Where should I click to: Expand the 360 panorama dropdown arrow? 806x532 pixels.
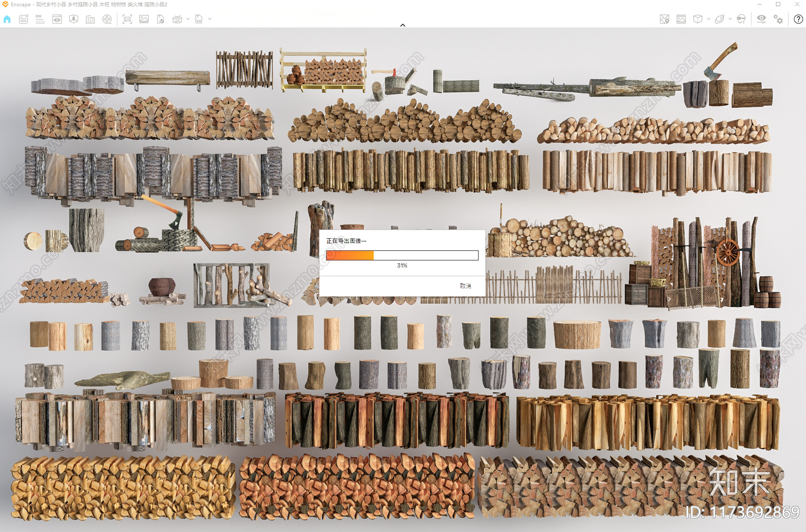(188, 19)
